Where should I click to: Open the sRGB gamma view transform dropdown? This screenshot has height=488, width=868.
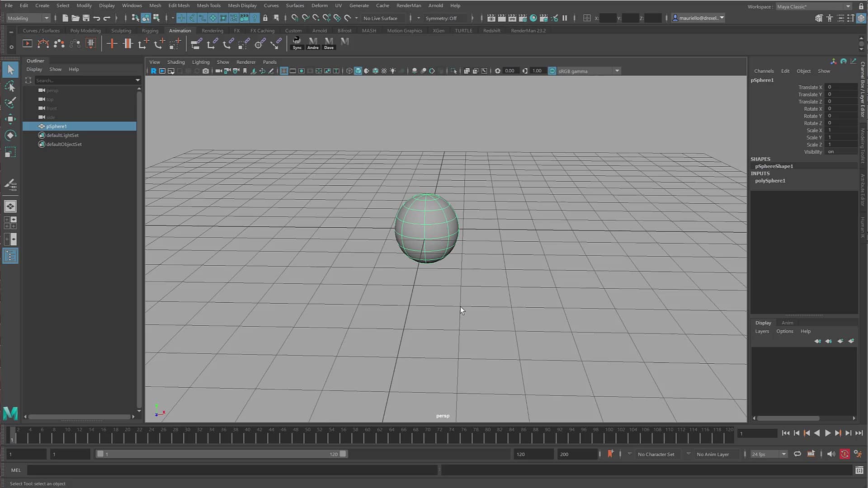coord(589,71)
